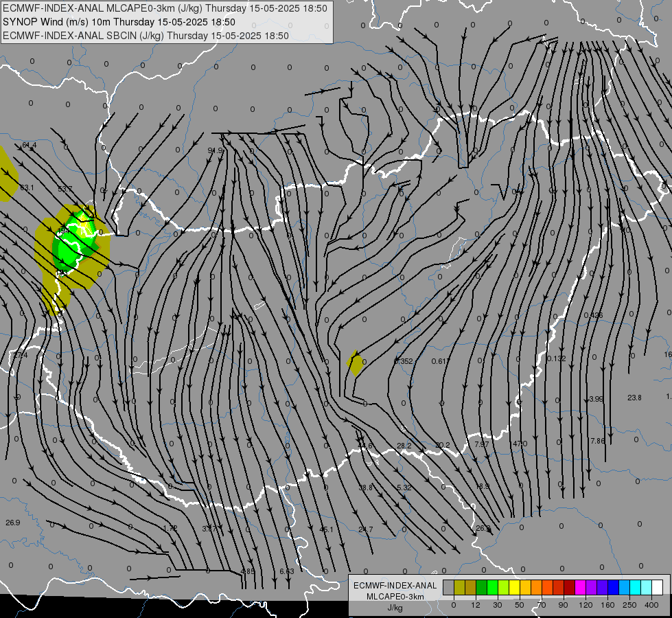The width and height of the screenshot is (672, 618).
Task: Click the map value 26.9
Action: tap(13, 523)
